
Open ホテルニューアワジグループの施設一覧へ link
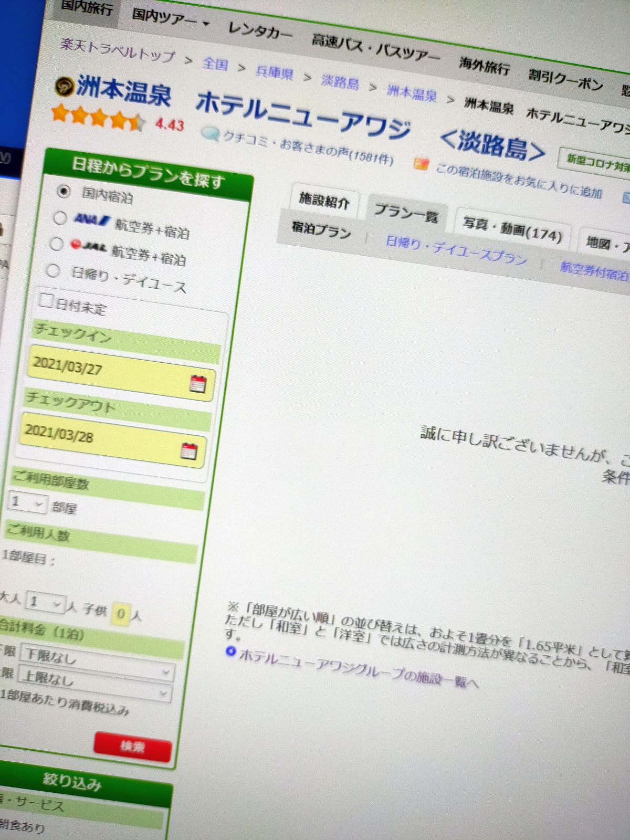pos(359,669)
